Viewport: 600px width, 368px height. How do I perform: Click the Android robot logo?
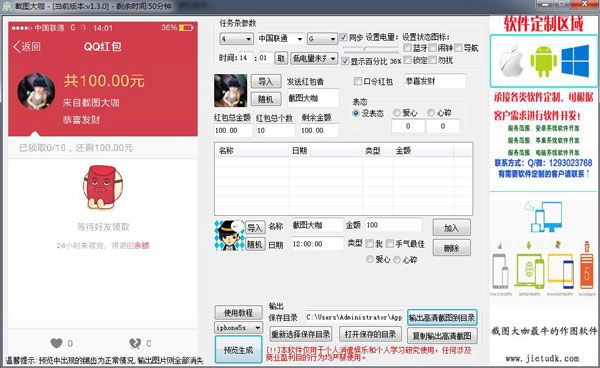tap(543, 61)
